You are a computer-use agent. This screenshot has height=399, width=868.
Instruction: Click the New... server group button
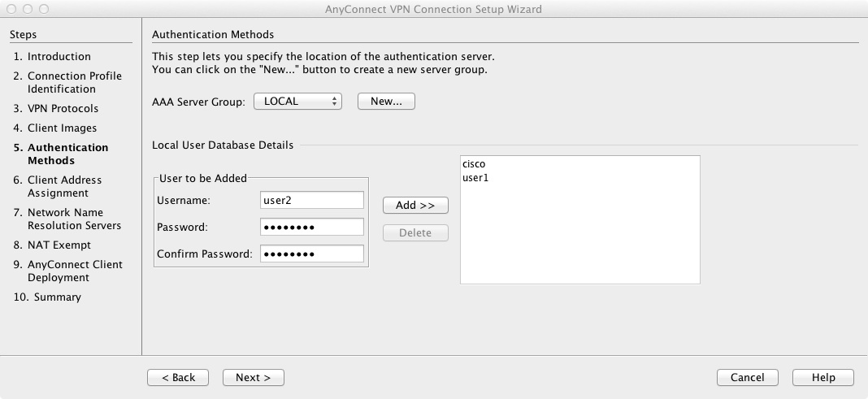(386, 102)
